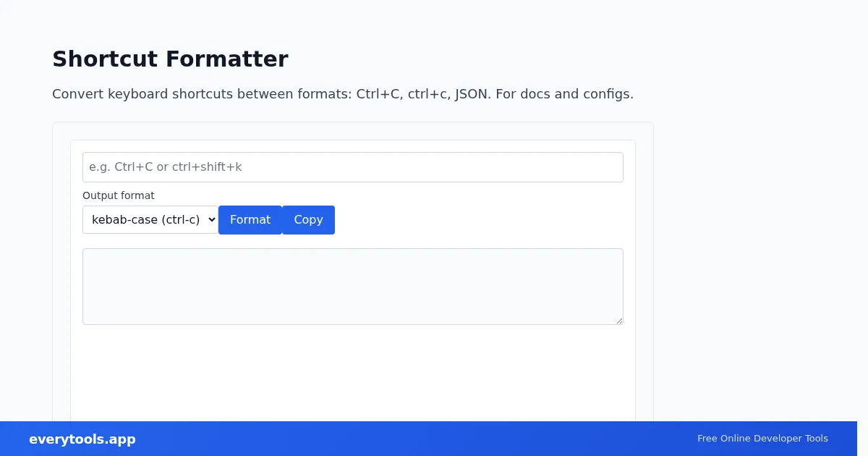Click the shortcut input text field

point(353,167)
